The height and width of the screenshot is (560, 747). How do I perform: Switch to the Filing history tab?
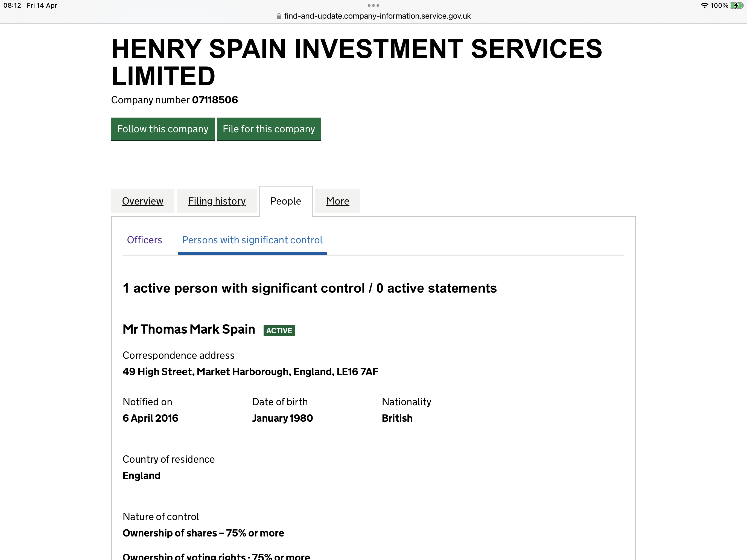[x=217, y=201]
